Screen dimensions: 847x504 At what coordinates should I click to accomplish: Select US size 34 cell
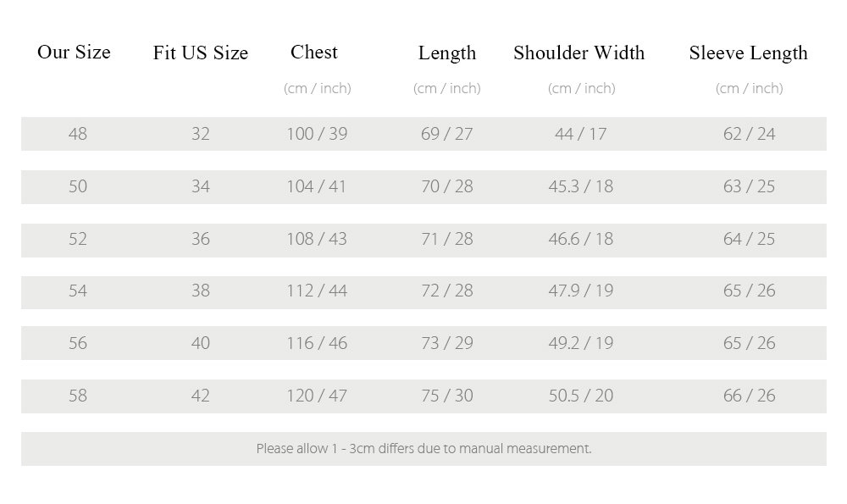201,186
